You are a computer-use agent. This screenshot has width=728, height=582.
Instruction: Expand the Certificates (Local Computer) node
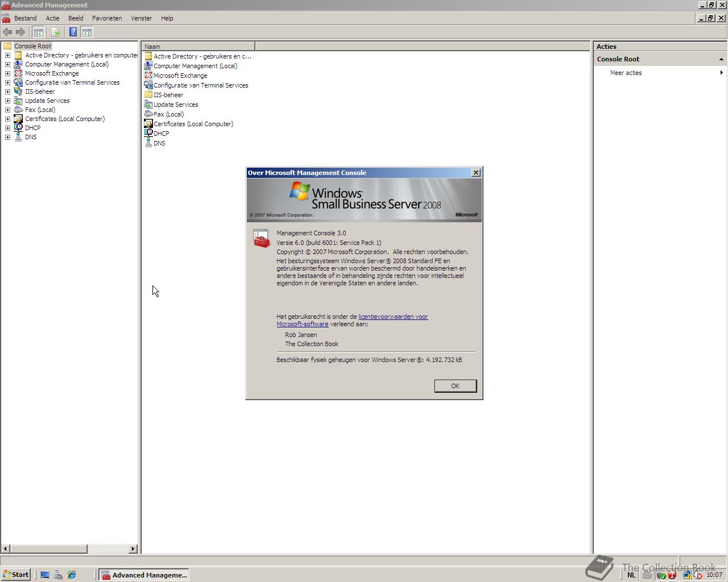click(x=7, y=119)
